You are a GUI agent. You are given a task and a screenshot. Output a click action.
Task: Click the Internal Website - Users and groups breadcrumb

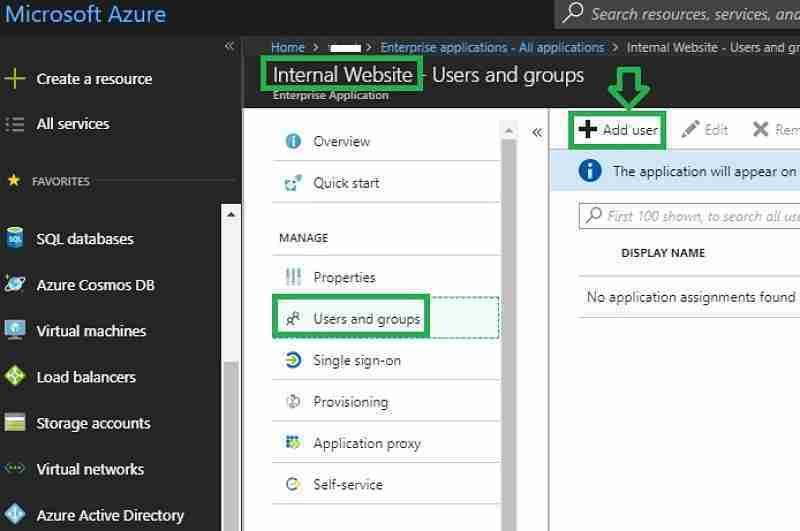tap(713, 47)
